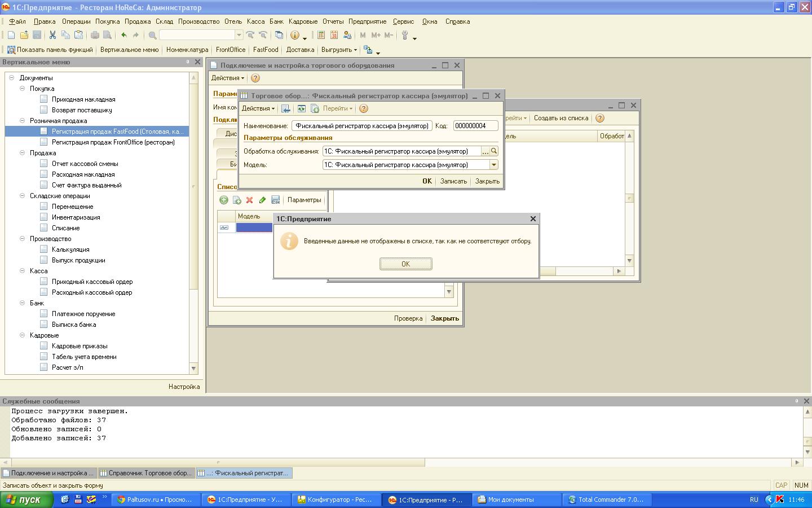Click the export icon right of Выгрузить

[x=368, y=50]
